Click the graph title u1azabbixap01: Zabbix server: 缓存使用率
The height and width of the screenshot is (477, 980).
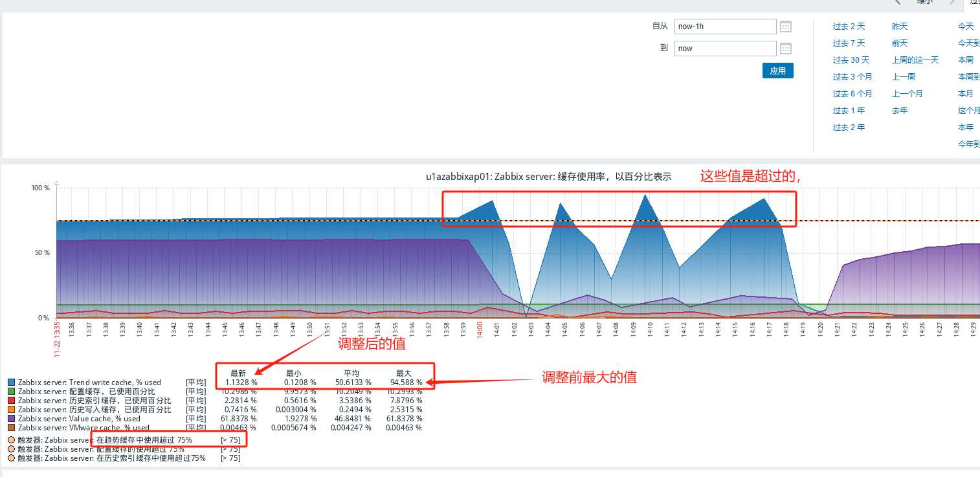point(548,176)
